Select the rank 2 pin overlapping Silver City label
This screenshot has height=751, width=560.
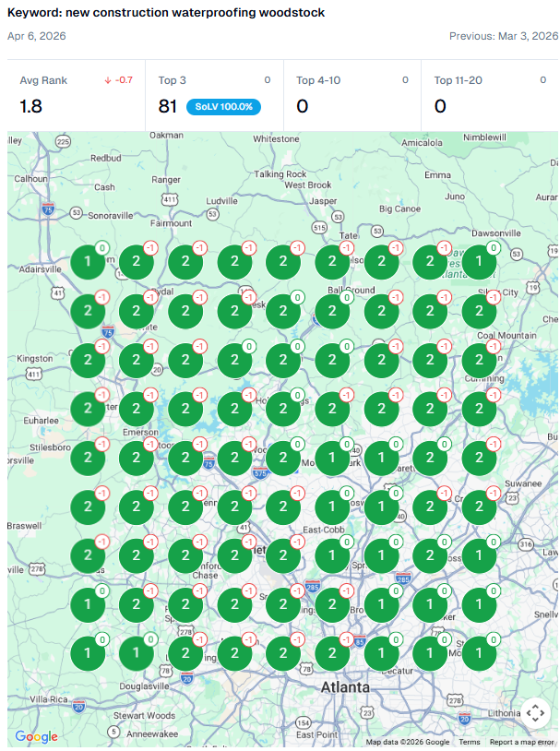[479, 310]
